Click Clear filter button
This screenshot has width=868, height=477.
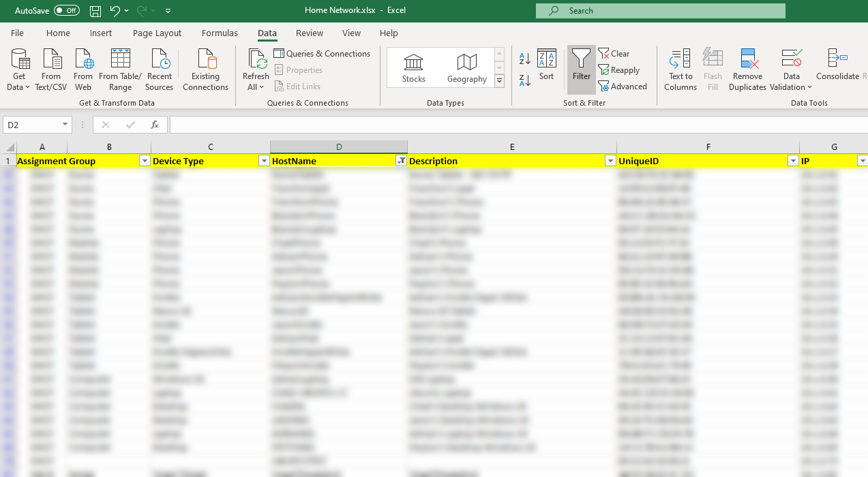point(614,54)
